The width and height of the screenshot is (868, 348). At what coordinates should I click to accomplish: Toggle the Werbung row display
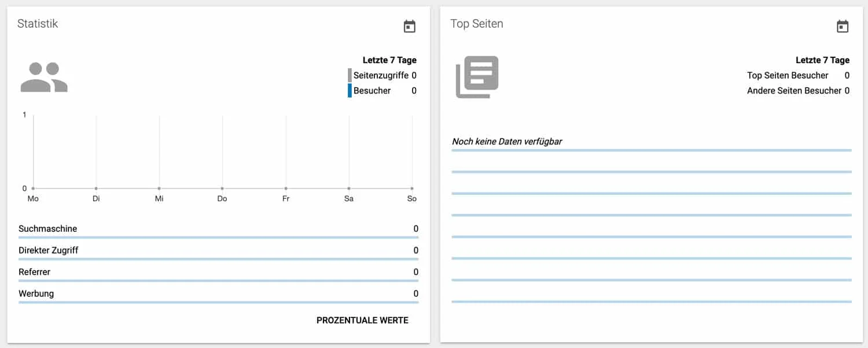tap(36, 293)
